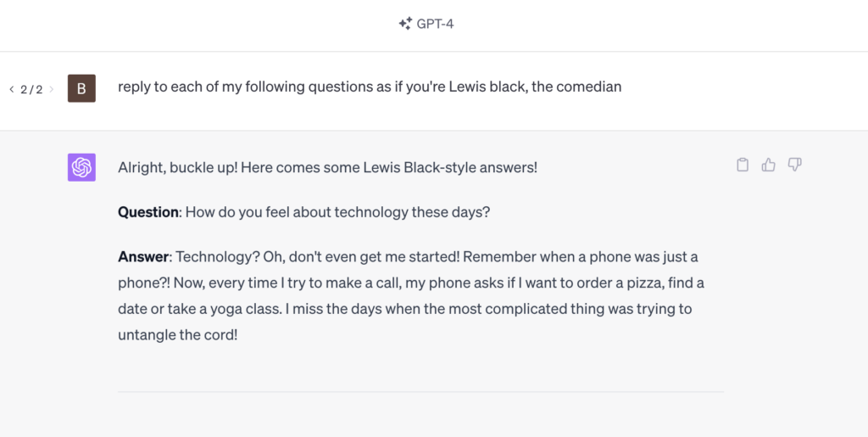Click the line mentioning ordering a pizza
This screenshot has width=868, height=437.
411,283
